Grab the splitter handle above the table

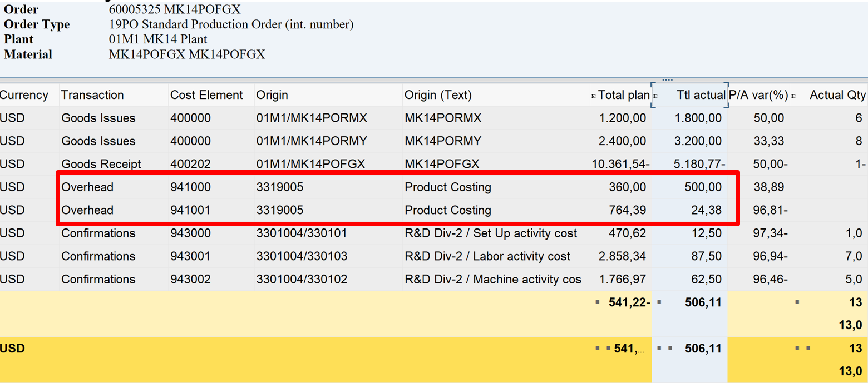(x=667, y=79)
